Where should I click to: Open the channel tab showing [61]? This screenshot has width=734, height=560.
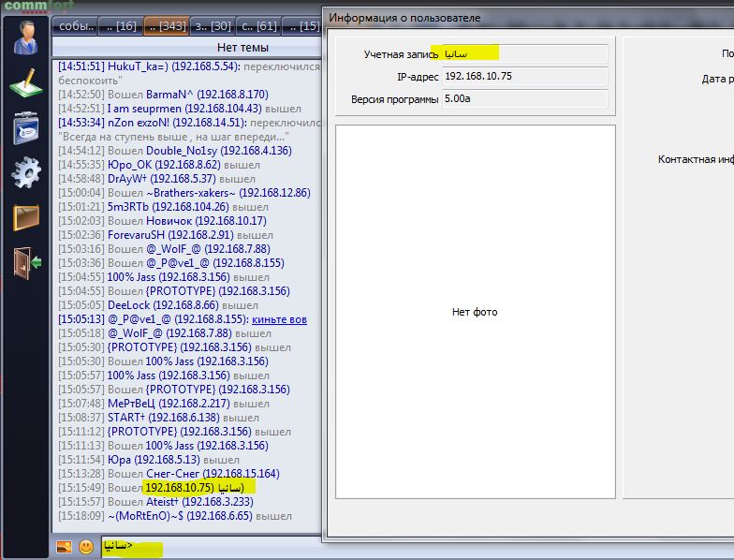point(257,25)
